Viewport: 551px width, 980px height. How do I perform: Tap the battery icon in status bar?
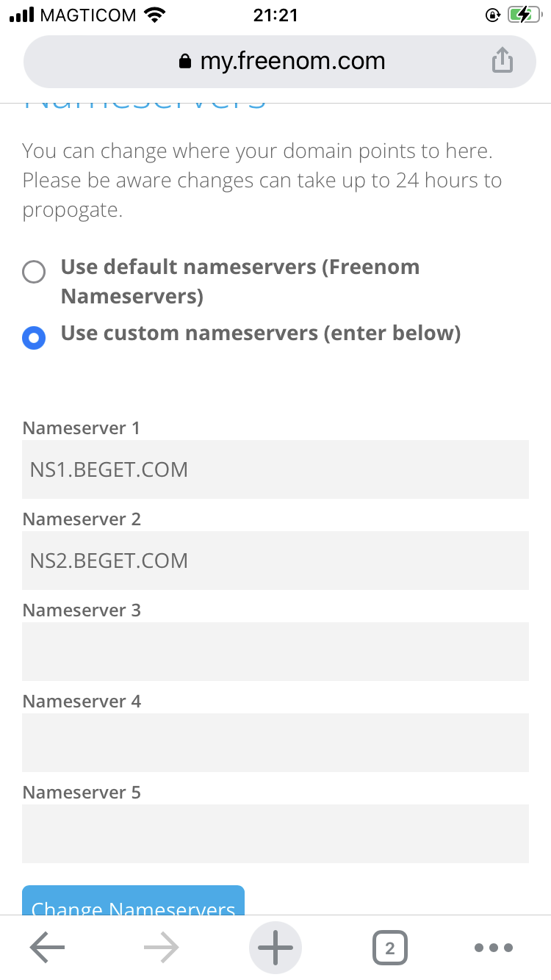tap(524, 15)
